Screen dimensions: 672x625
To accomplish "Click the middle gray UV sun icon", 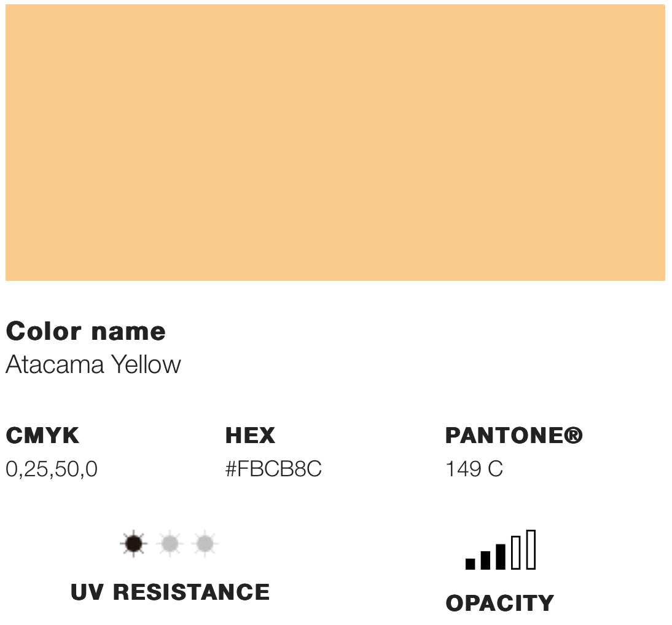I will point(170,544).
